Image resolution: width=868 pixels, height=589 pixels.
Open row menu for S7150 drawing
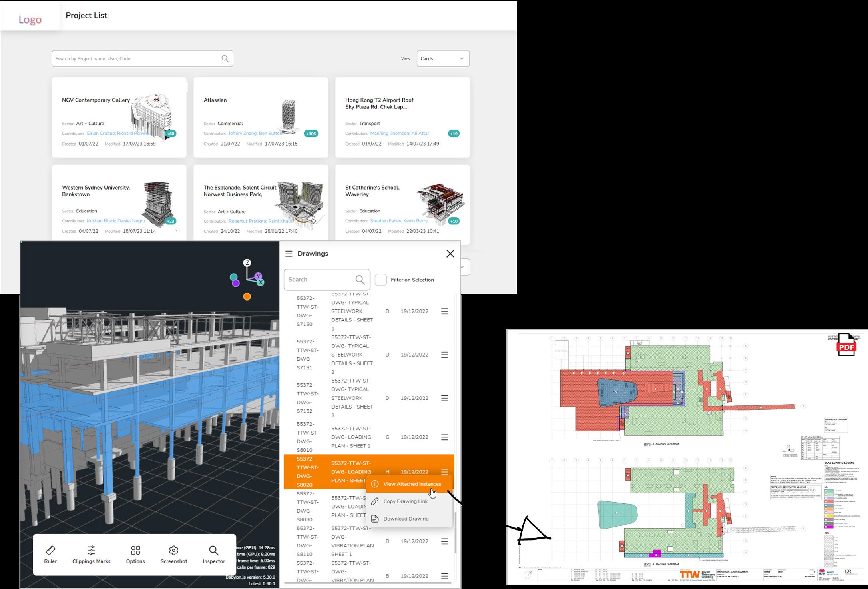pos(444,311)
